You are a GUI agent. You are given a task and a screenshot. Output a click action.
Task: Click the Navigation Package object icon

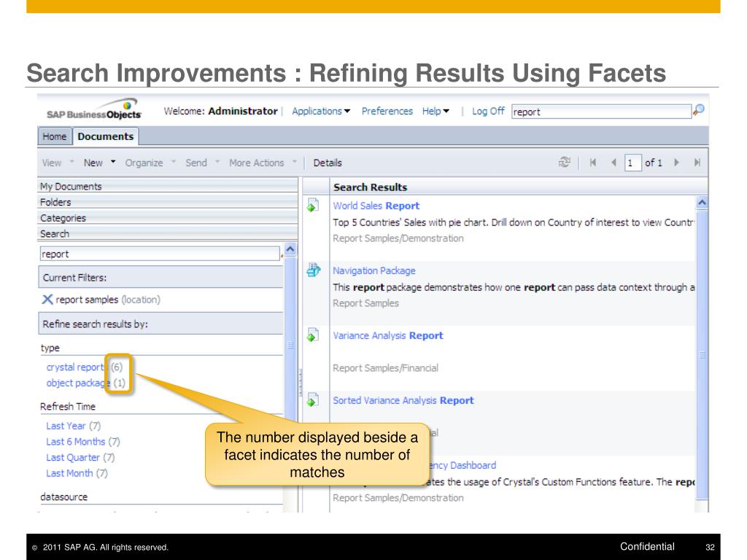[314, 270]
